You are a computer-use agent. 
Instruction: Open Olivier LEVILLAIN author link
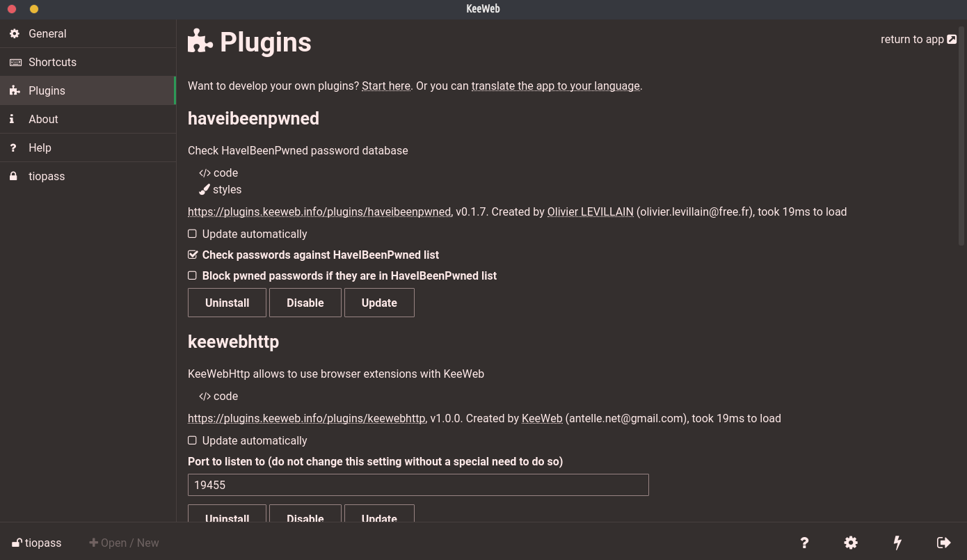(x=591, y=211)
